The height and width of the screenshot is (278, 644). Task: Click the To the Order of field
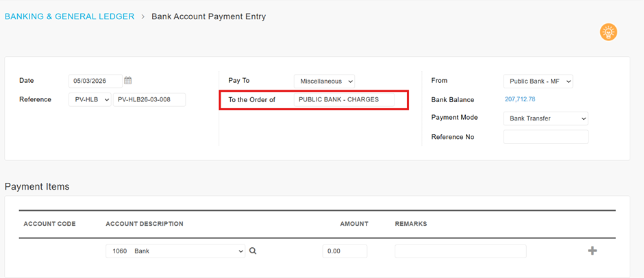pos(344,100)
